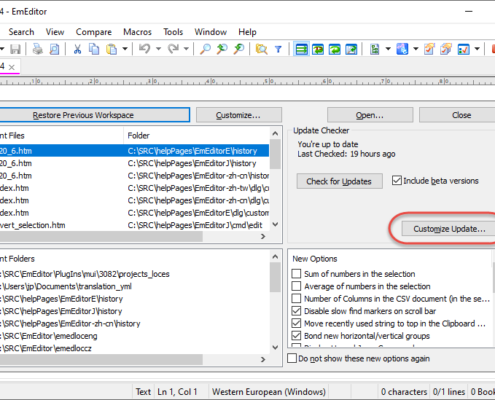Enable Average of numbers in the selection
The height and width of the screenshot is (400, 495).
pyautogui.click(x=296, y=286)
